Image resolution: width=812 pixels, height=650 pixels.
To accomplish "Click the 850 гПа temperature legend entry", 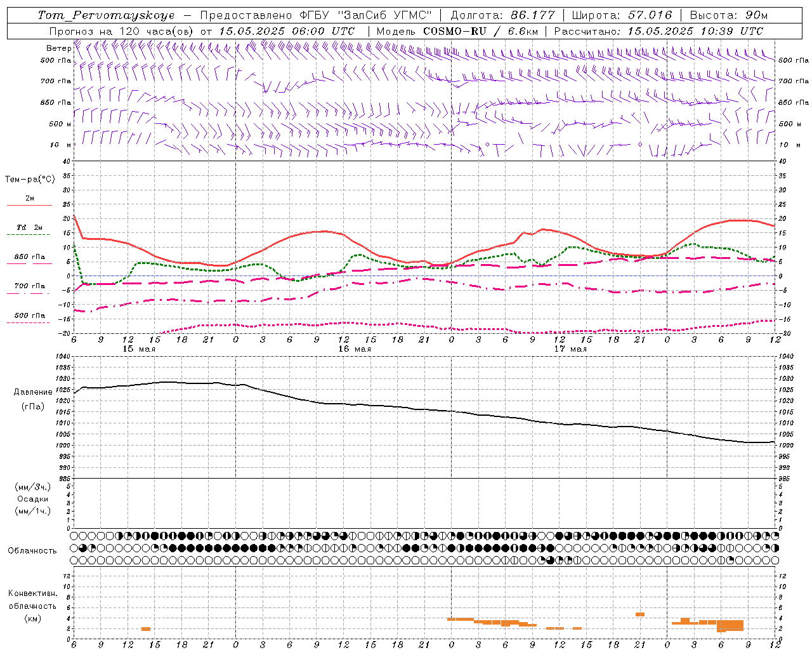I will [30, 257].
